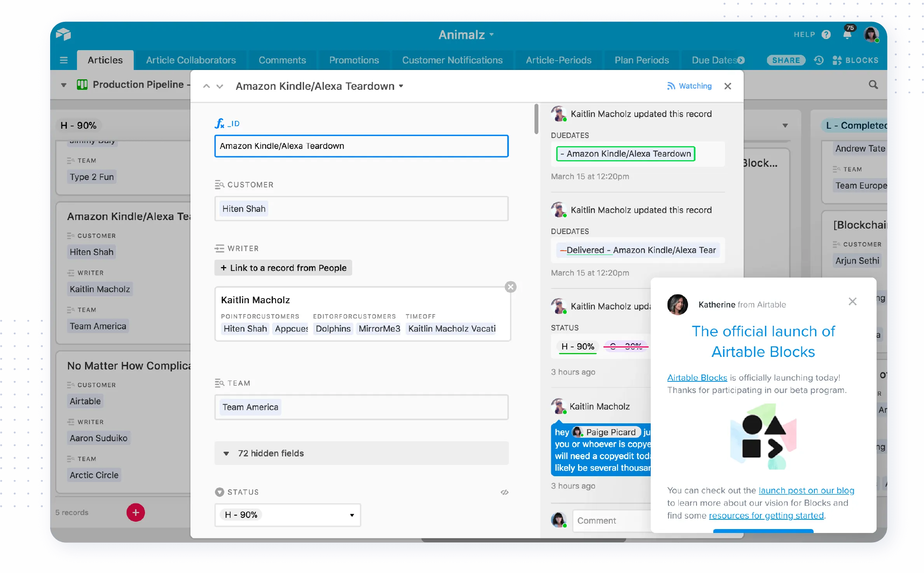Open the launch post on our blog link
Image resolution: width=924 pixels, height=573 pixels.
pyautogui.click(x=806, y=490)
